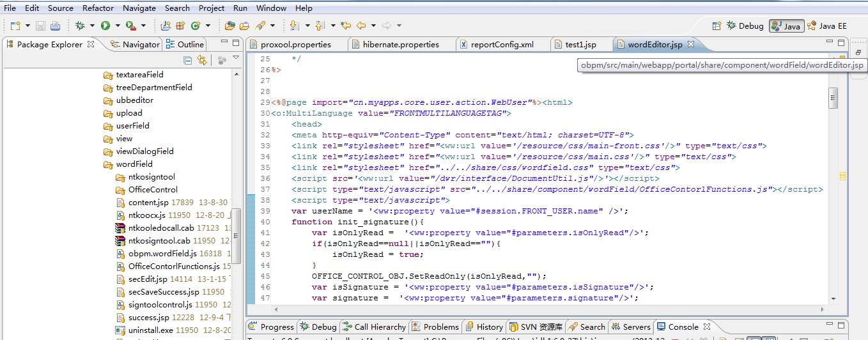Open the Next Annotation dropdown arrow
The height and width of the screenshot is (340, 868).
point(307,26)
